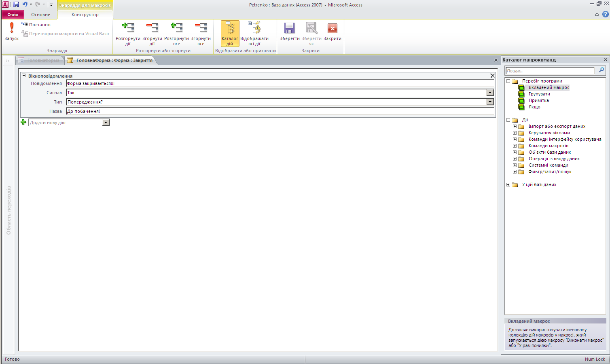Toggle the Каталог дій panel button

click(230, 33)
